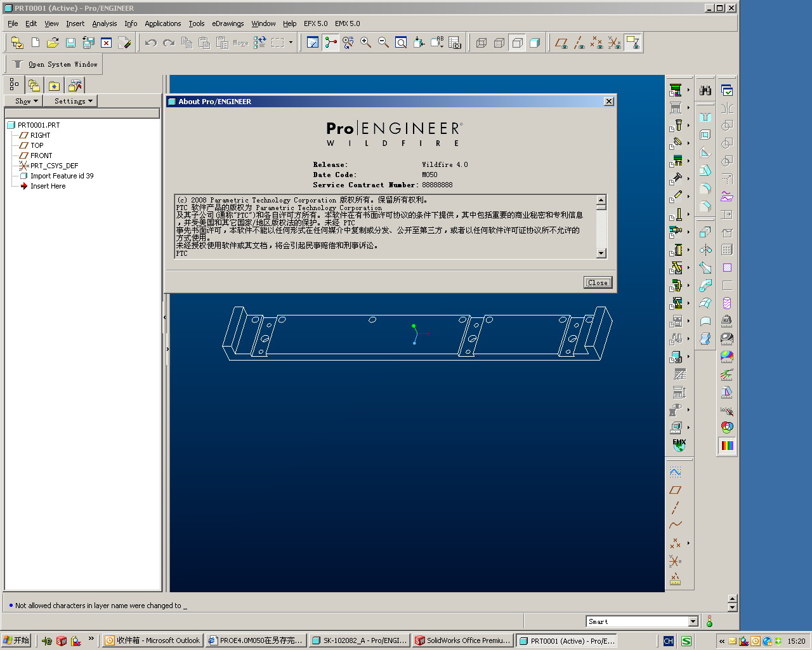Toggle coordinate systems display on or off
812x650 pixels.
[x=615, y=43]
